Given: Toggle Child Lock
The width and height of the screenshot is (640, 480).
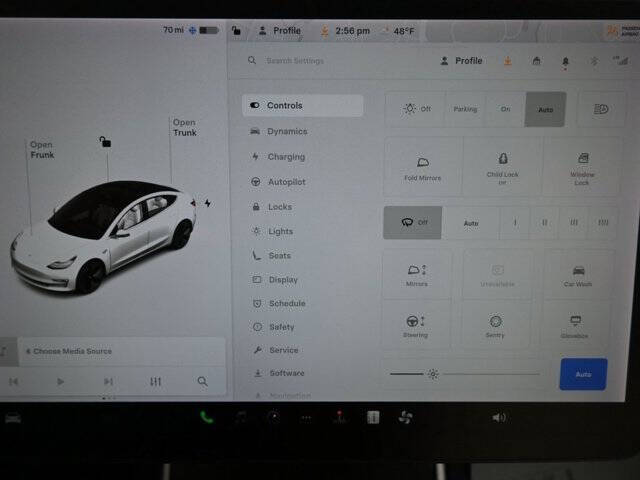Looking at the screenshot, I should (x=502, y=168).
